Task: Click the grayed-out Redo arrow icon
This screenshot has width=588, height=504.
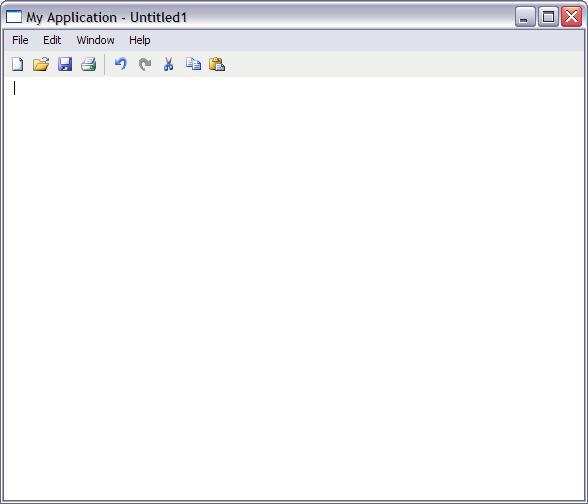Action: [x=145, y=64]
